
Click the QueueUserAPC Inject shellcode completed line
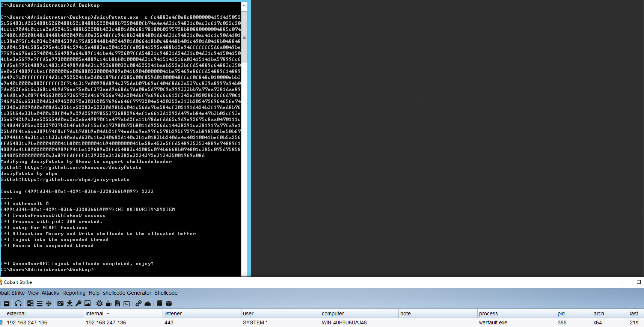(77, 264)
